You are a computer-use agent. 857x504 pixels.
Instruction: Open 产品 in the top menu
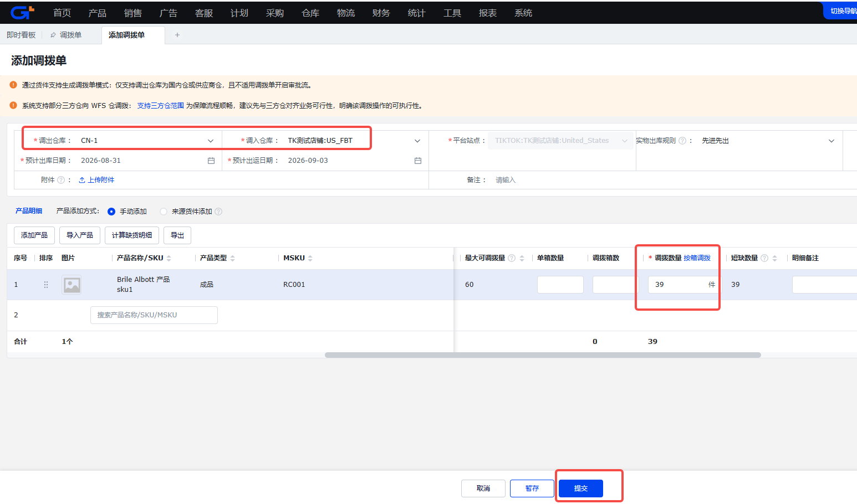click(x=98, y=13)
